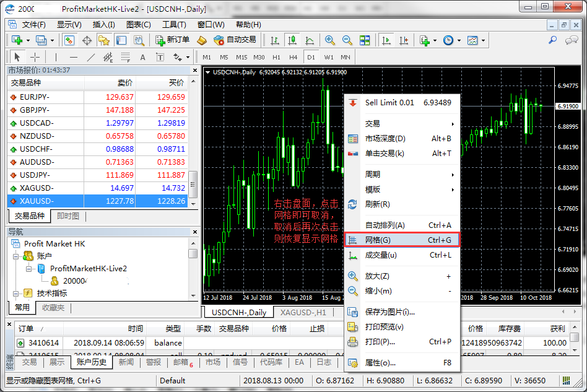Select the Crosshair tool in drawing toolbar
Screen dimensions: 587x392
[x=35, y=57]
